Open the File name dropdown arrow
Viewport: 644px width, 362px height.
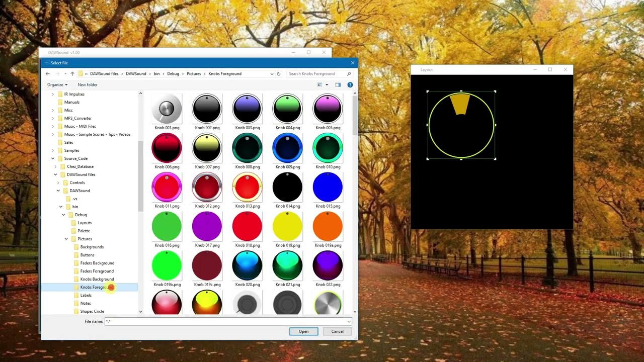[349, 321]
